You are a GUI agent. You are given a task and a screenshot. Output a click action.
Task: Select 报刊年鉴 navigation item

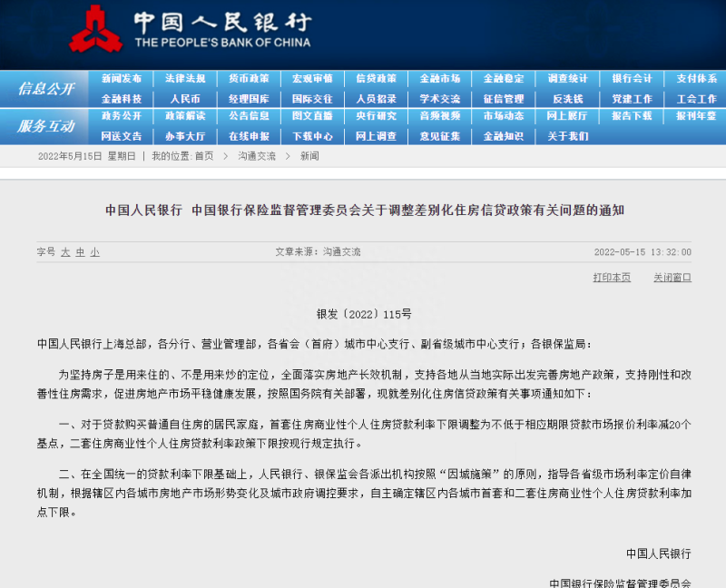pos(696,116)
